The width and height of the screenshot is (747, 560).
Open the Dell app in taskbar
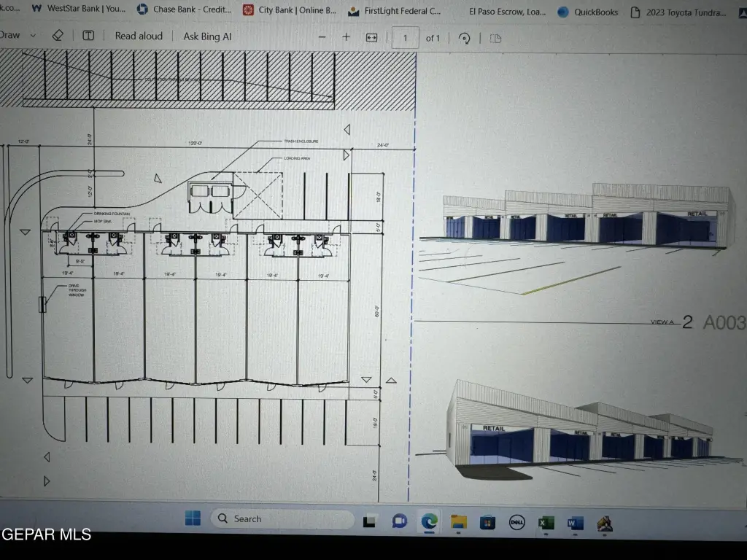point(517,522)
